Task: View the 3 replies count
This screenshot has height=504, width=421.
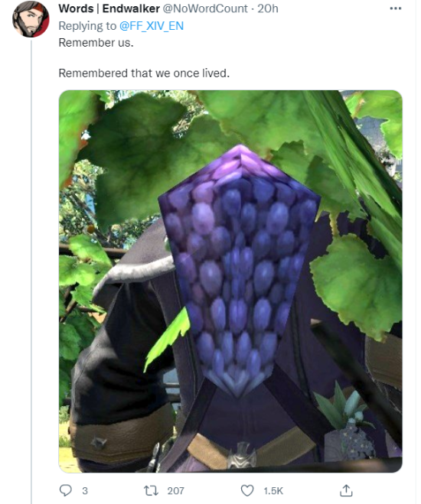Action: tap(85, 491)
